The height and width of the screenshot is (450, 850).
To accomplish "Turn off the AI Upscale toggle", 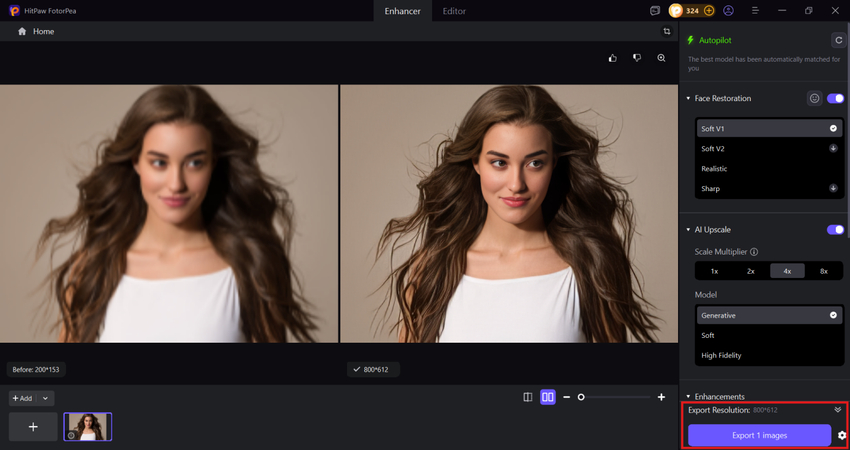I will 836,230.
